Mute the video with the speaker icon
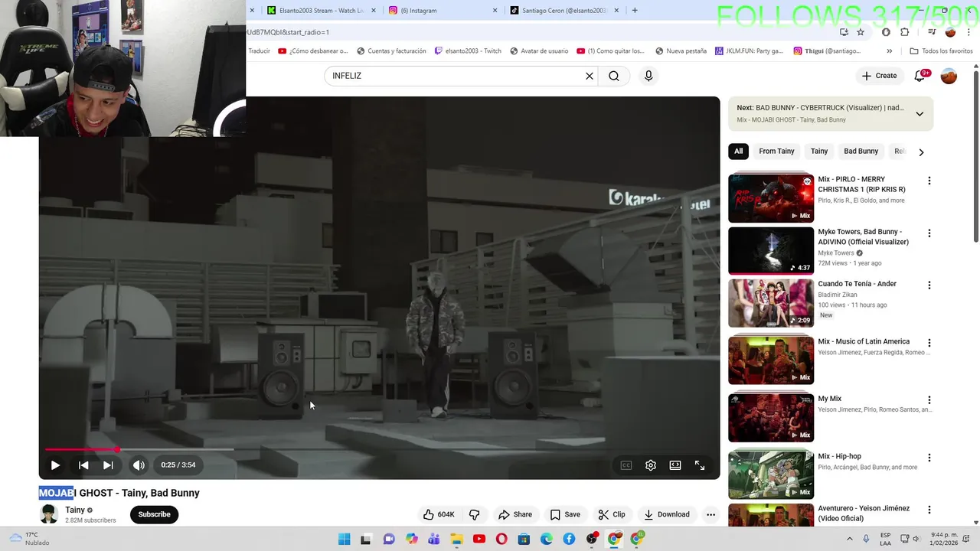Viewport: 980px width, 551px height. 139,465
